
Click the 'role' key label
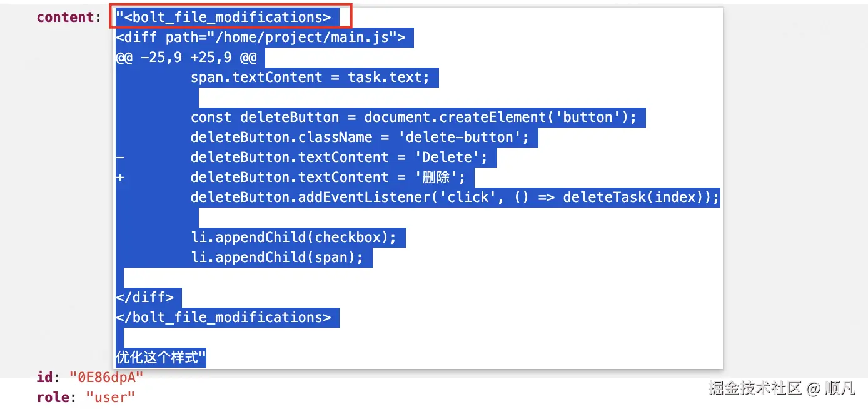57,396
